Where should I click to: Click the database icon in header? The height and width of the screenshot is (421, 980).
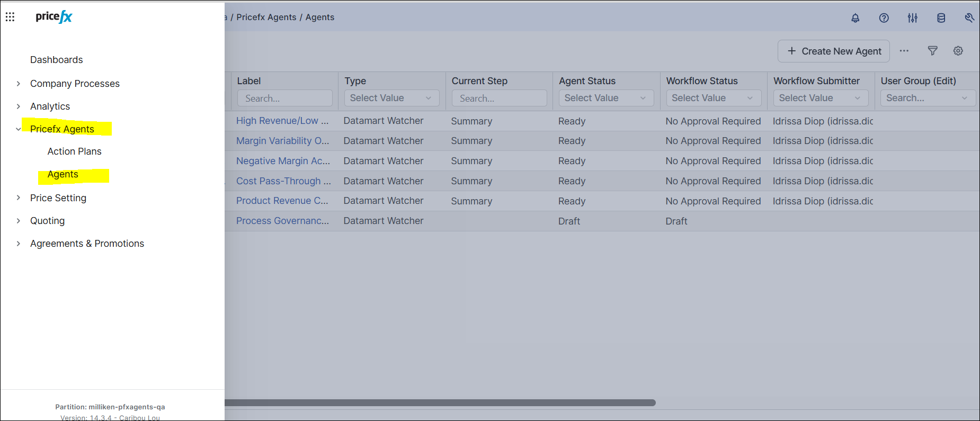941,18
